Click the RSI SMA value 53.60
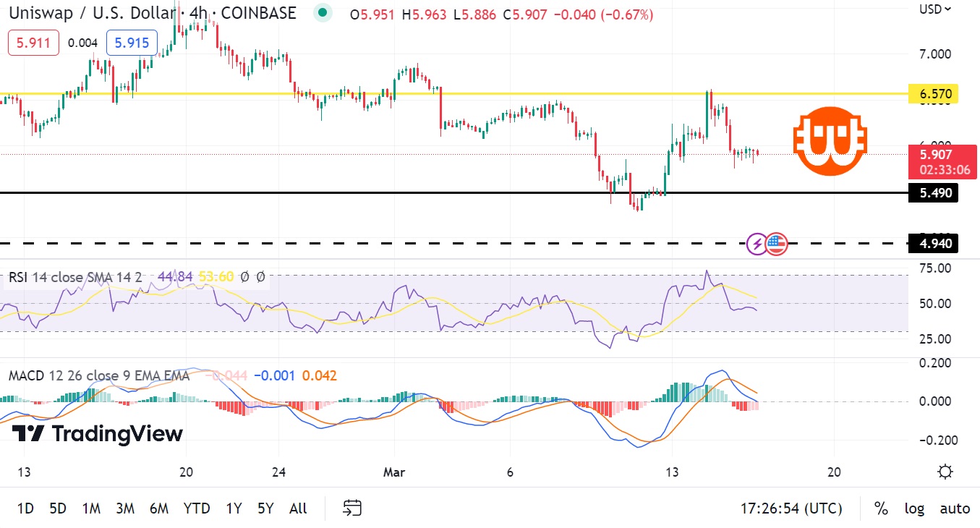The height and width of the screenshot is (528, 980). click(216, 276)
